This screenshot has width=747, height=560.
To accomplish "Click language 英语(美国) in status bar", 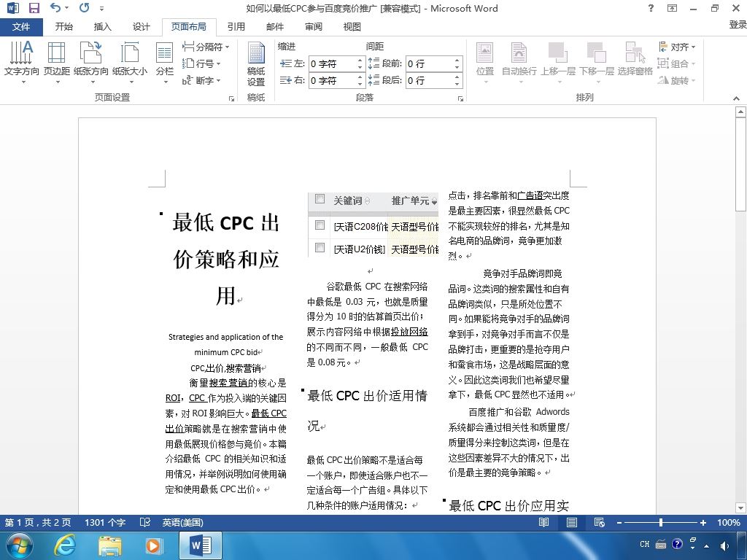I will (x=182, y=522).
